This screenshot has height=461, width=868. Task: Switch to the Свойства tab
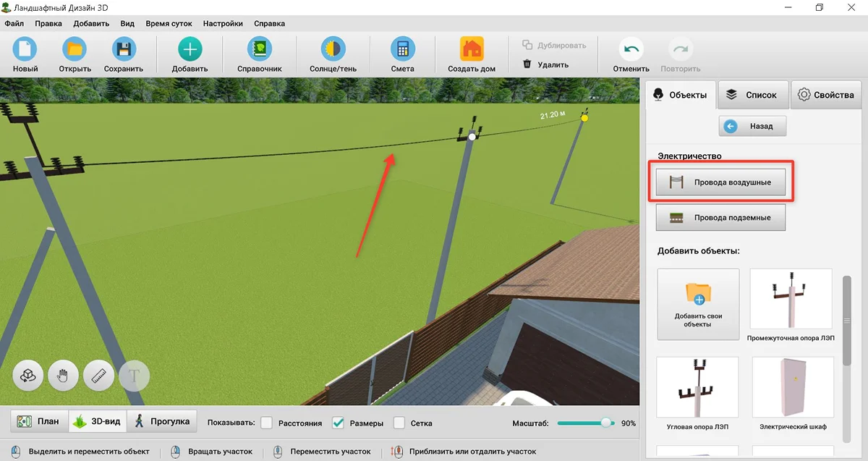point(827,95)
